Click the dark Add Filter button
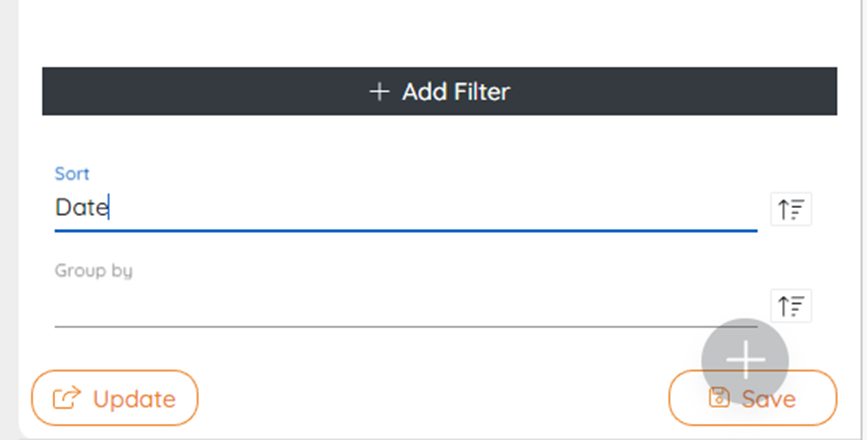This screenshot has width=867, height=440. [x=440, y=91]
